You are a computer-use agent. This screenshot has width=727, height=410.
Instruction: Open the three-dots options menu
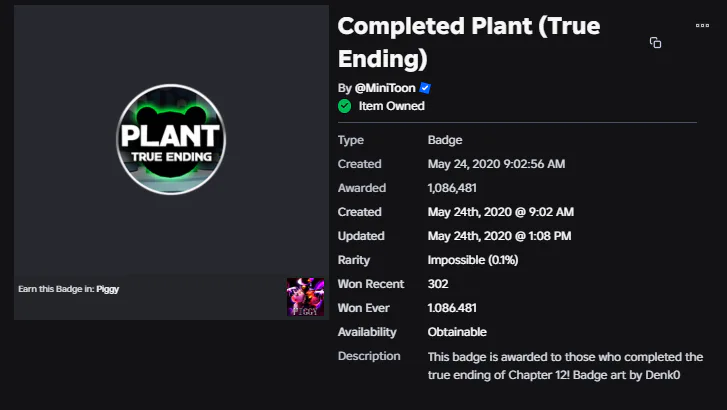[702, 26]
